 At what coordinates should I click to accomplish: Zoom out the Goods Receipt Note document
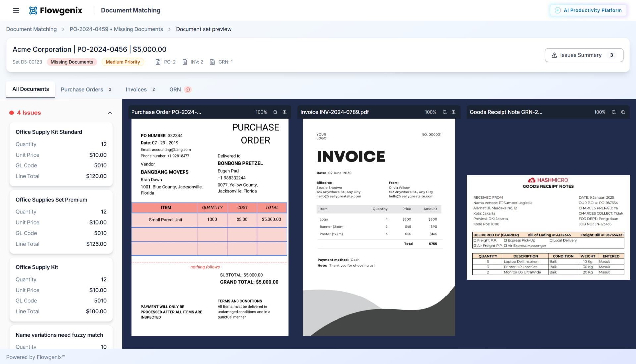614,112
